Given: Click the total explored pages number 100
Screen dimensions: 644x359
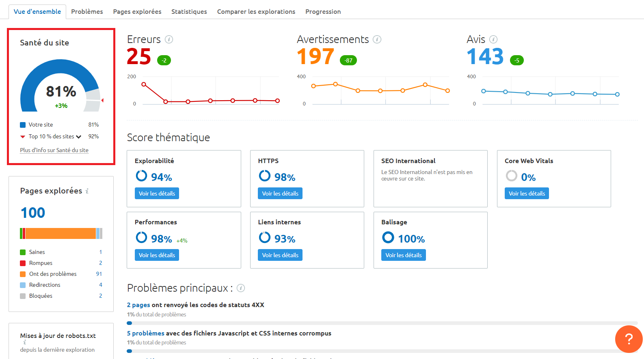Looking at the screenshot, I should pyautogui.click(x=33, y=213).
